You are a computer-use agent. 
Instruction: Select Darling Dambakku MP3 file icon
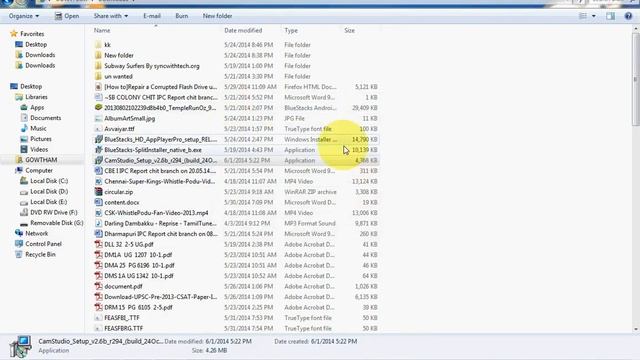[98, 223]
